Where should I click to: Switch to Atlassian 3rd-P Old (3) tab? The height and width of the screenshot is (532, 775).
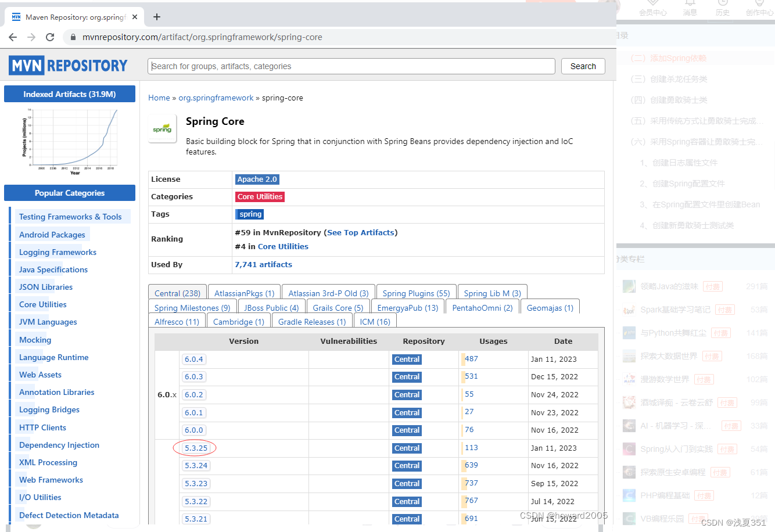pos(328,293)
